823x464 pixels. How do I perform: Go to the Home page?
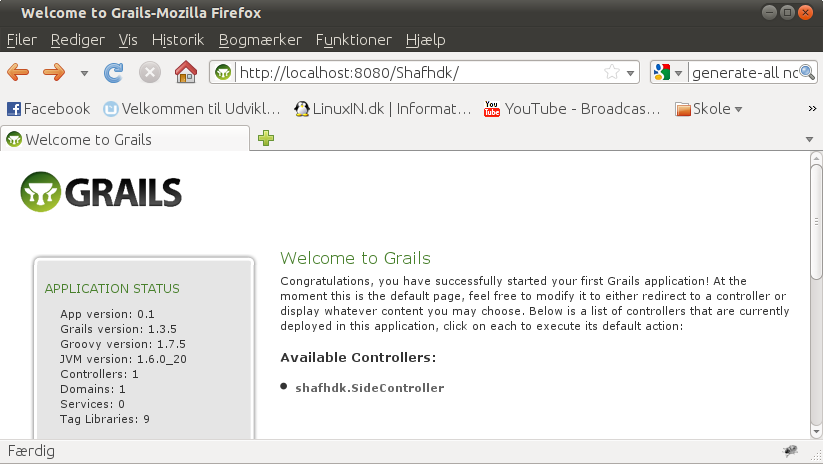pos(186,72)
